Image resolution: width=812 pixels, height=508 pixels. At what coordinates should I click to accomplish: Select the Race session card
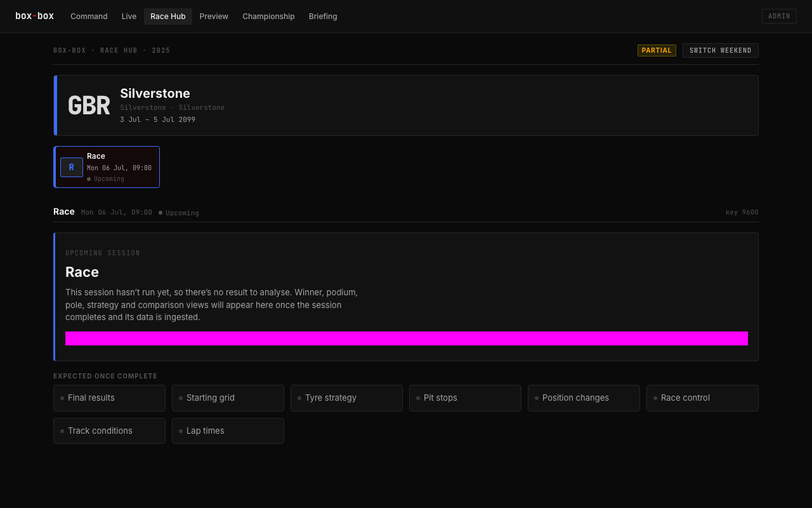pos(107,167)
